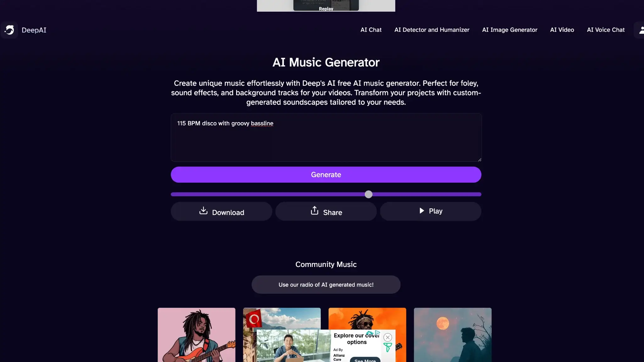Click the green funnel logo in ad
The height and width of the screenshot is (362, 644).
388,348
